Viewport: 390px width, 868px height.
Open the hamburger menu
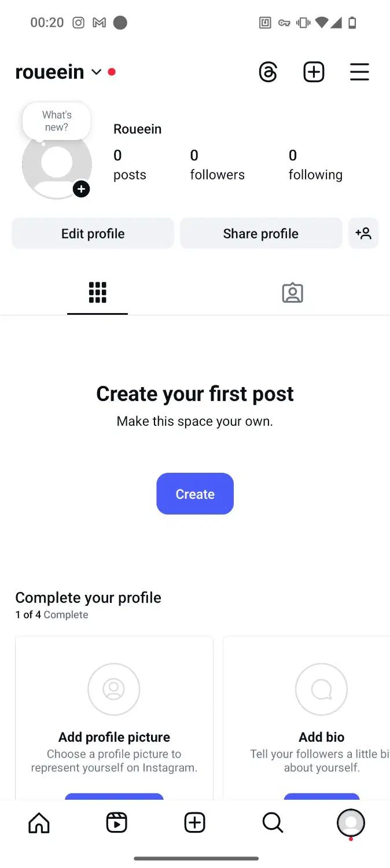pyautogui.click(x=359, y=72)
